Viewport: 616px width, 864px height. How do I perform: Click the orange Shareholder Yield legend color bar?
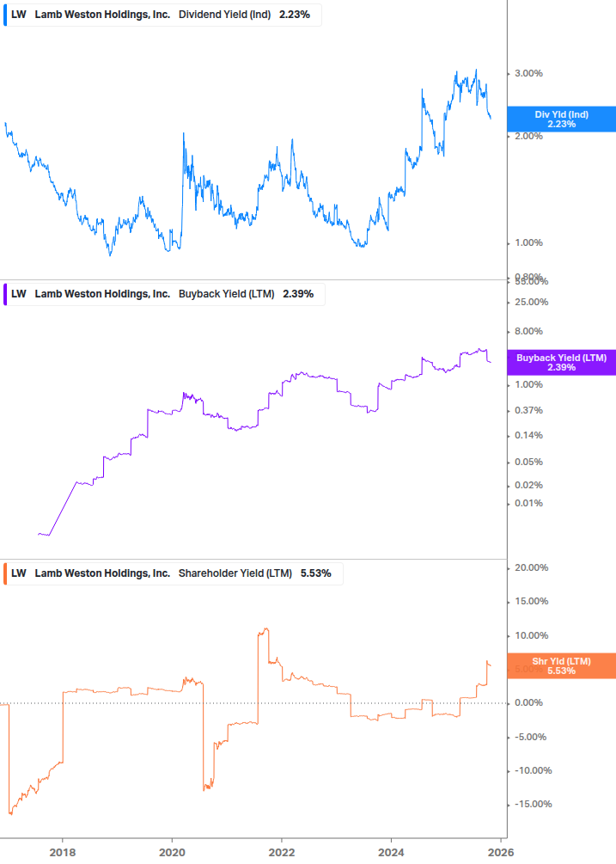pos(5,573)
